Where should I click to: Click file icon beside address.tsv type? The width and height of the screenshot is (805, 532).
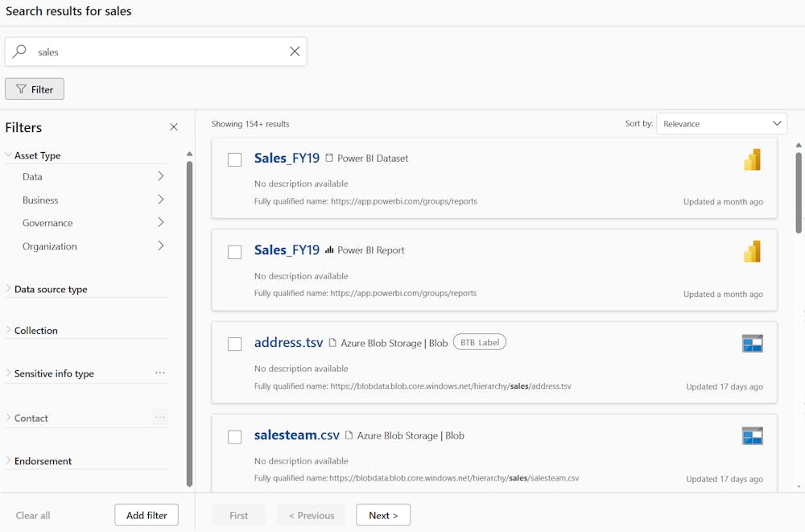[x=332, y=343]
